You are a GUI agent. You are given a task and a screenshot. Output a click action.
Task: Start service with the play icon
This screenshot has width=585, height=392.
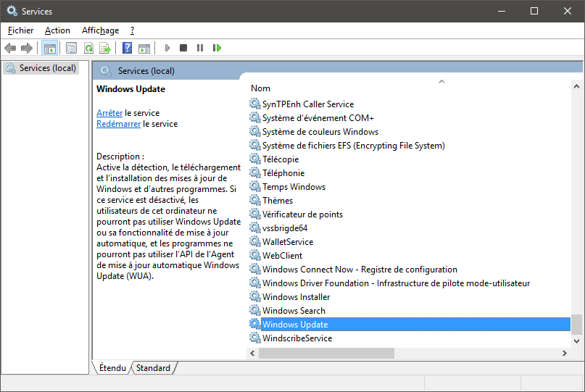pyautogui.click(x=167, y=48)
